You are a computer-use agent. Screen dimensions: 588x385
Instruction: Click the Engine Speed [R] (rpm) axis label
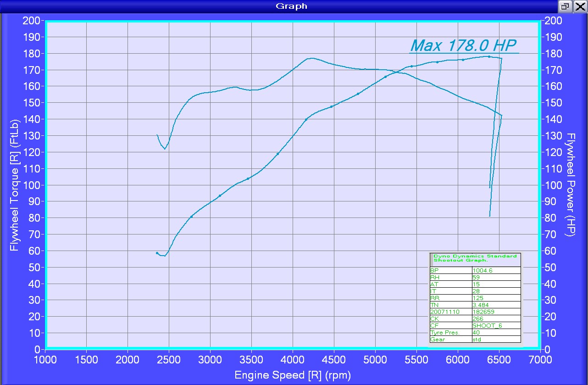[x=292, y=375]
